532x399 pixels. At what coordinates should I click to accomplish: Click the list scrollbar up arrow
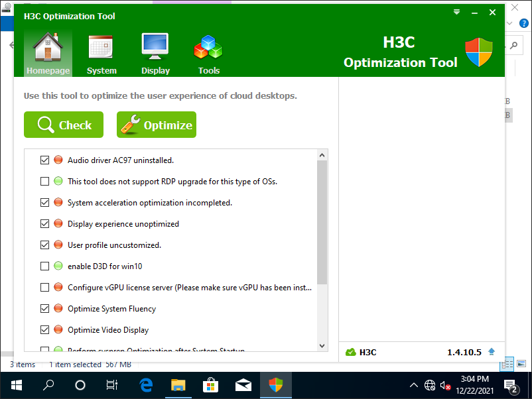coord(322,155)
